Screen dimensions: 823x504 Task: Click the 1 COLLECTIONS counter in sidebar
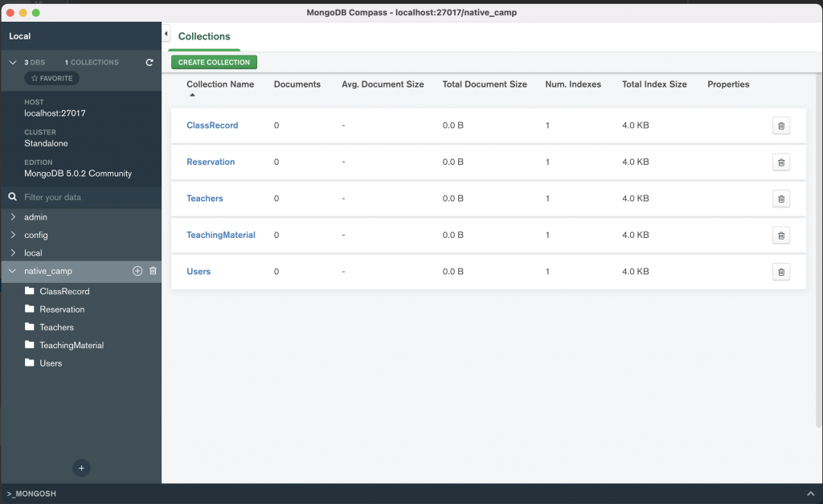(92, 63)
